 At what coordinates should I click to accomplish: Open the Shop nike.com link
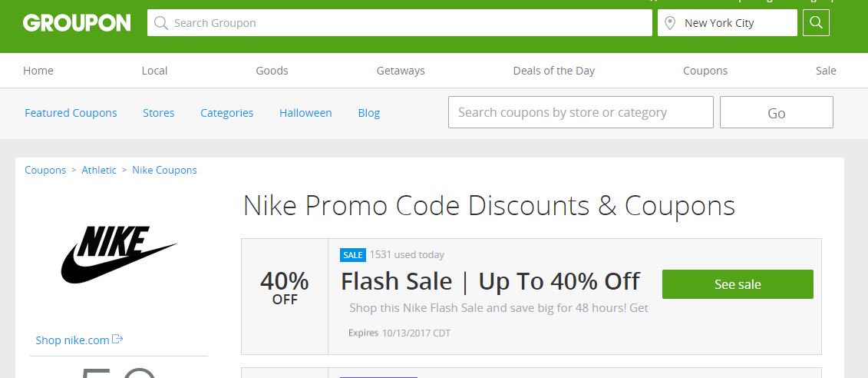point(72,340)
